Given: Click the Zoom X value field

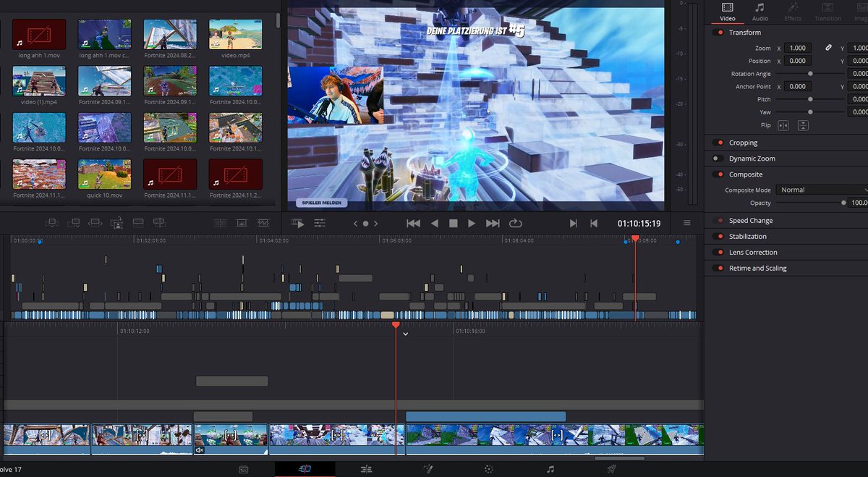Looking at the screenshot, I should pos(797,48).
